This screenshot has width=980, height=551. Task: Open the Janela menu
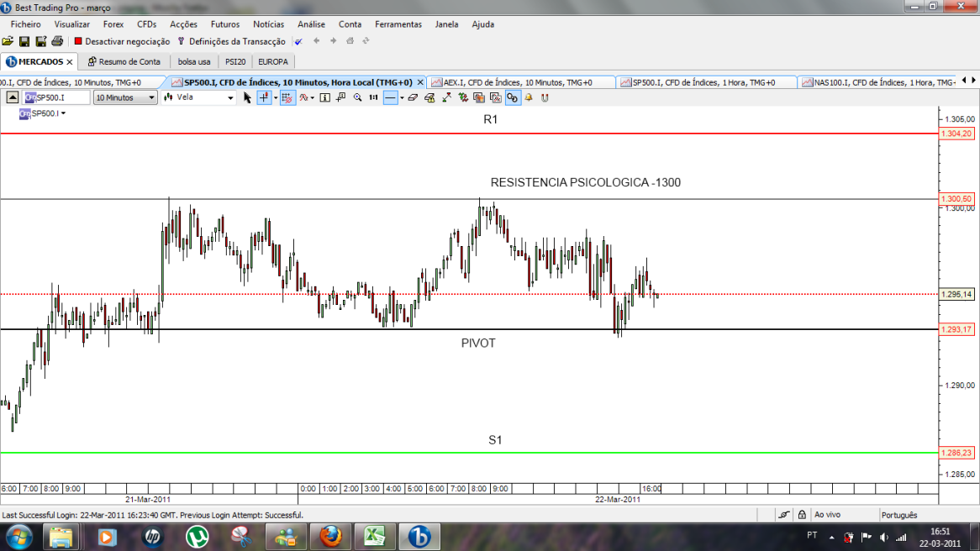[x=447, y=24]
